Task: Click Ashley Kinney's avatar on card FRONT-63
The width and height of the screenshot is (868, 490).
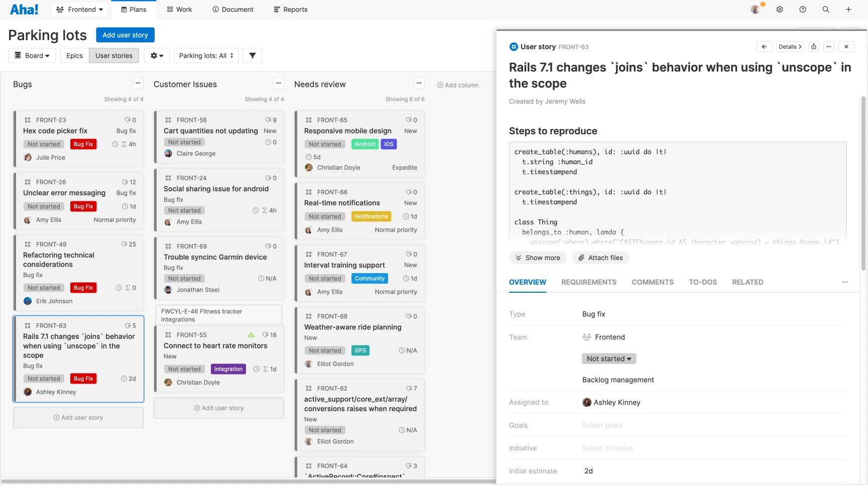Action: [28, 392]
